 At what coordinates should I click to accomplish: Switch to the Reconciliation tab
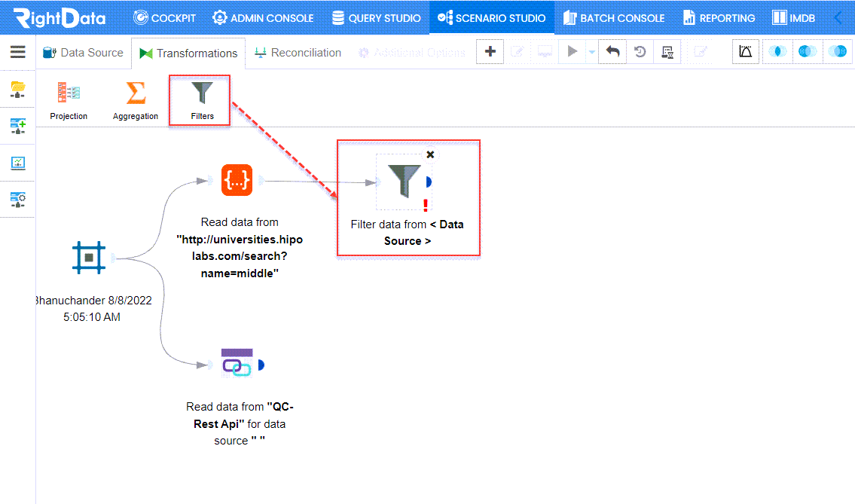coord(298,53)
